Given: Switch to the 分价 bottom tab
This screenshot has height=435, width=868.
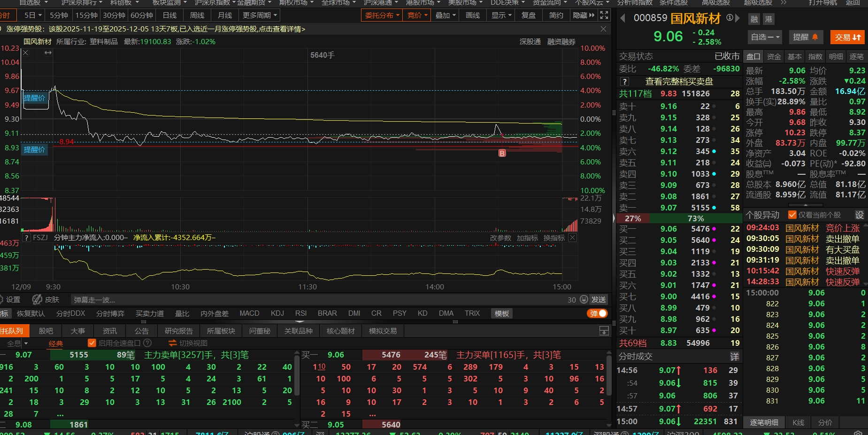Looking at the screenshot, I should tap(825, 422).
